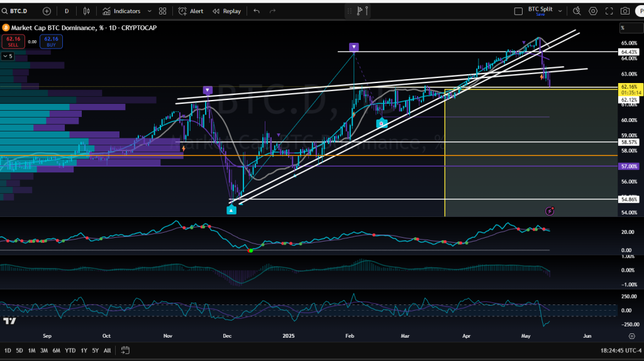Grab the floating toolbar drag handle
This screenshot has height=361, width=644.
coord(350,11)
